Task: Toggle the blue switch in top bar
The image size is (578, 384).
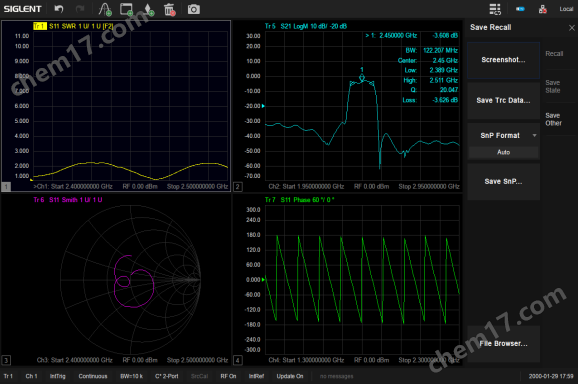Action: pyautogui.click(x=520, y=9)
